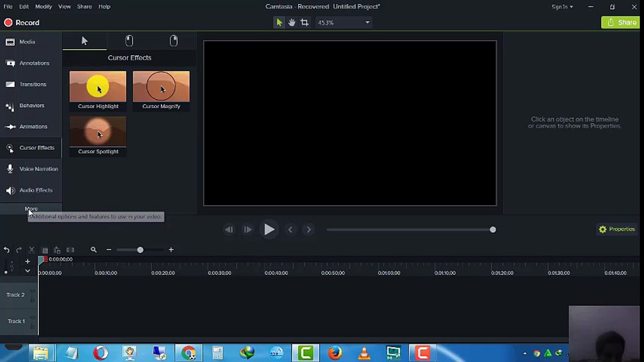Open the Cursor Effects panel
Viewport: 644px width, 362px height.
31,148
